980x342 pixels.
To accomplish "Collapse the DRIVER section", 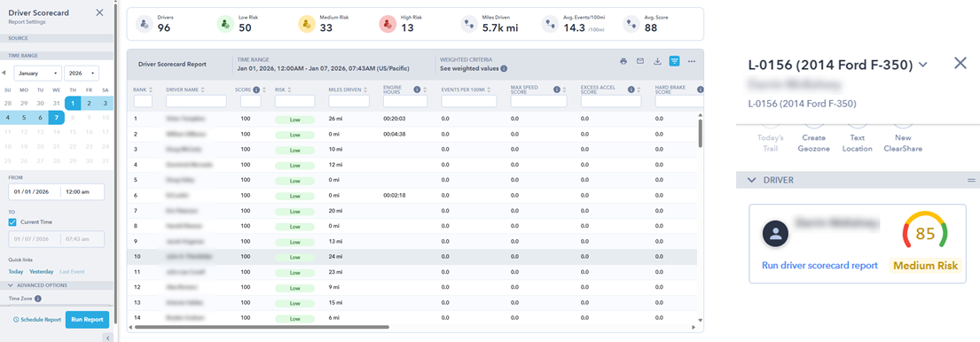I will click(752, 180).
